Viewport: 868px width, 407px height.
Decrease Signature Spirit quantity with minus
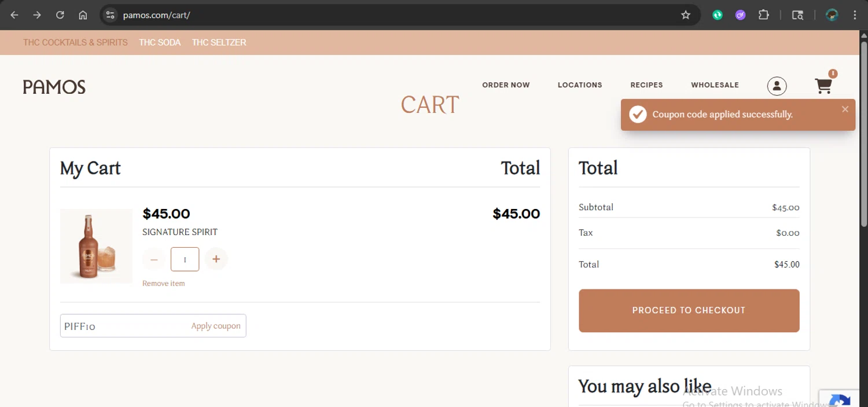154,259
